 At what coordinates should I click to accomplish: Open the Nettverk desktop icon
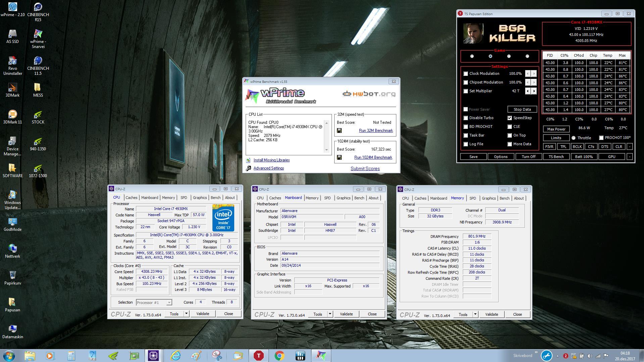pyautogui.click(x=13, y=251)
